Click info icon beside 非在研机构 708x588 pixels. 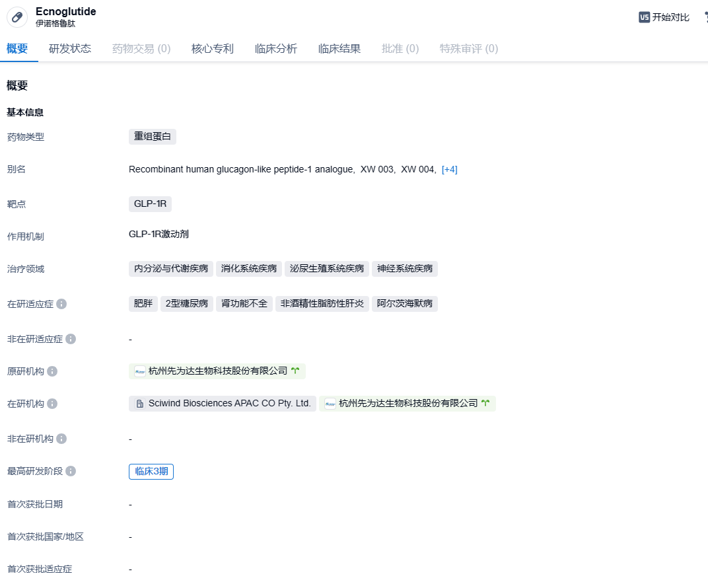pos(61,439)
